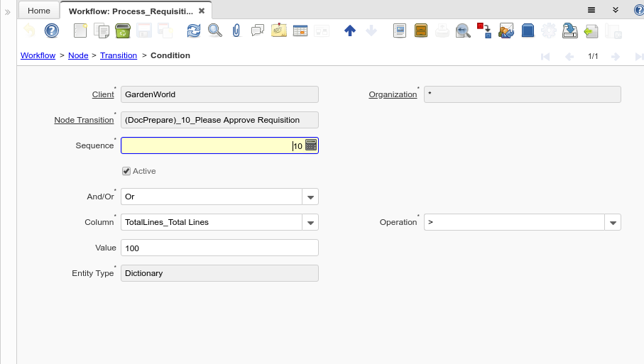Expand the left sidebar panel chevron
Viewport: 644px width, 364px height.
8,12
